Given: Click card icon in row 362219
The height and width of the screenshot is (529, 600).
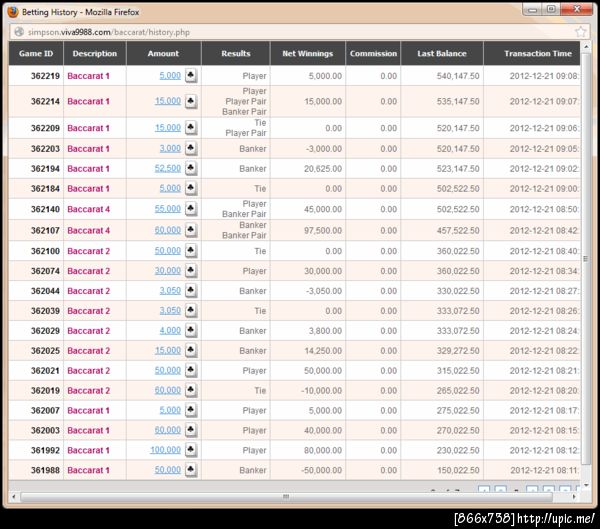Looking at the screenshot, I should click(x=191, y=75).
